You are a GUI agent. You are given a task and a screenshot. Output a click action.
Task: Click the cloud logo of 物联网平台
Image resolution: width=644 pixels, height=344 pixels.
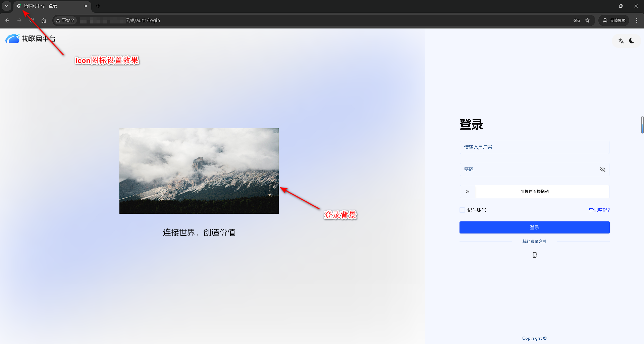[12, 39]
